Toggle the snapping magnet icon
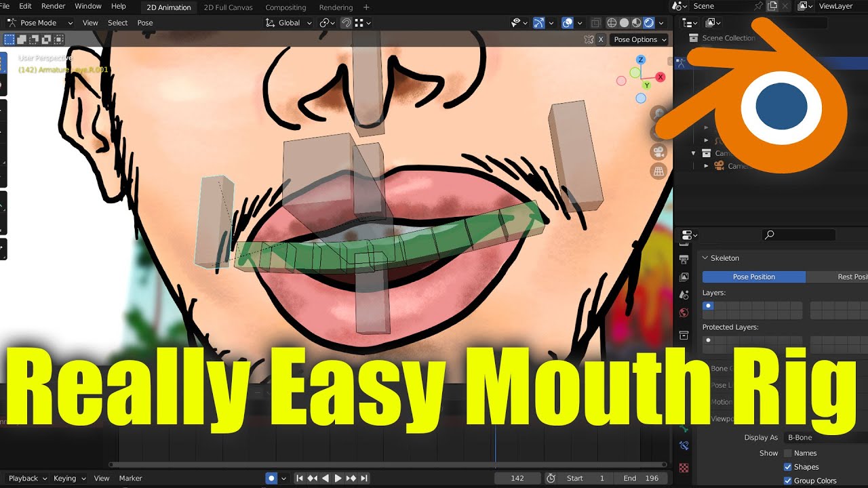The height and width of the screenshot is (488, 868). 346,22
